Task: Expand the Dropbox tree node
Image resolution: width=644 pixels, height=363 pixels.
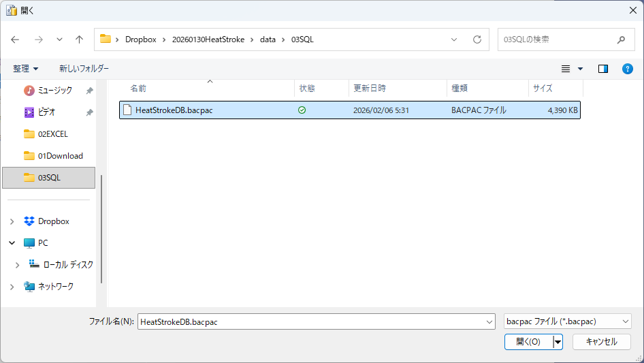Action: click(x=12, y=221)
